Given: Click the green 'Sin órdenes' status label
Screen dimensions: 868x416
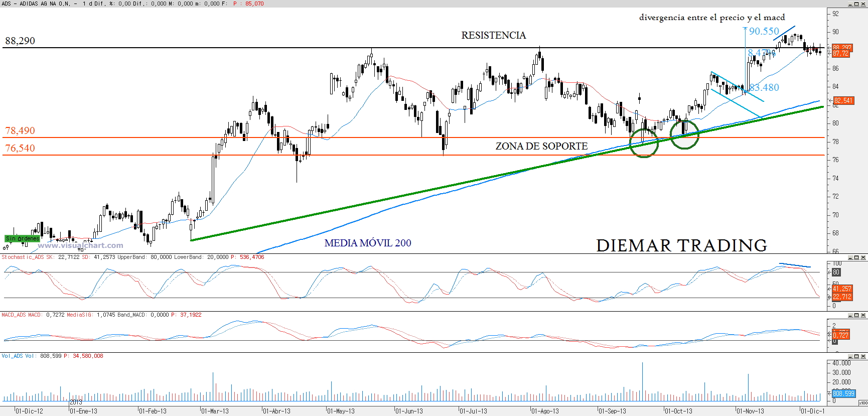Looking at the screenshot, I should point(22,238).
